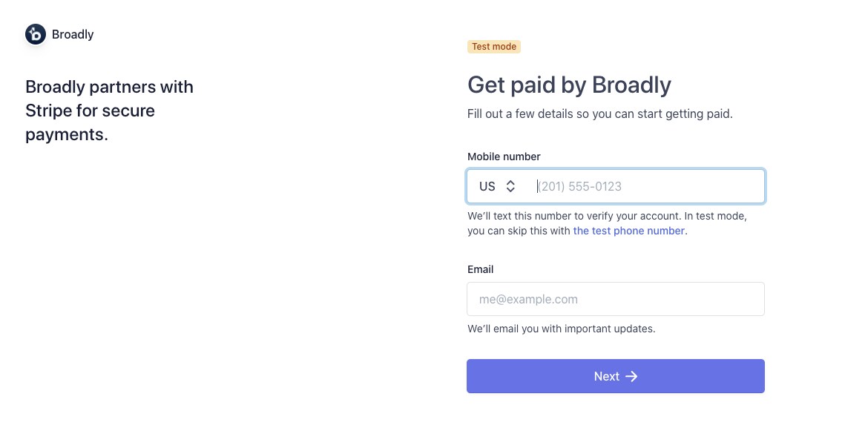
Task: Click the 'We'll email you' helper text
Action: coord(561,329)
